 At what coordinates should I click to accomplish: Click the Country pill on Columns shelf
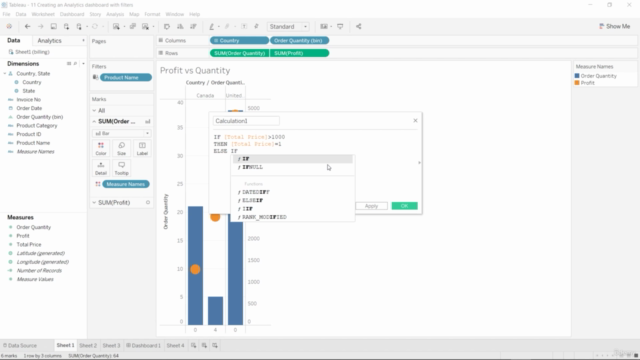coord(239,40)
